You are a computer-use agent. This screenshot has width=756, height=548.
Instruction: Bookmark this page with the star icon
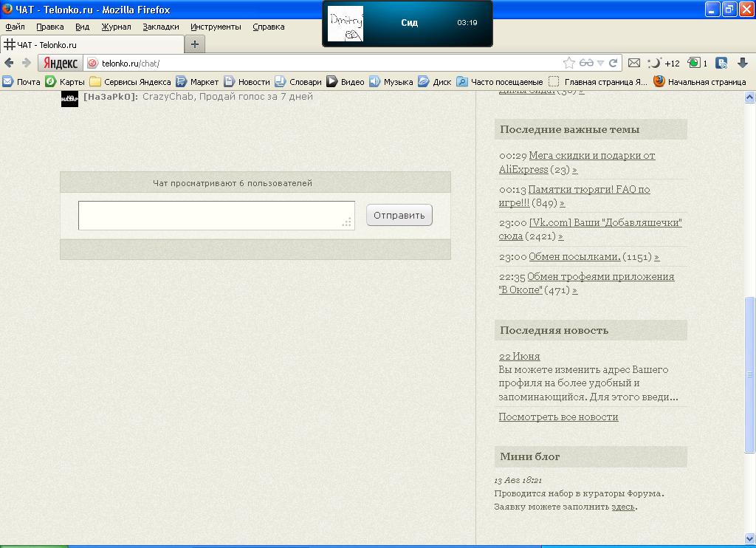[569, 64]
